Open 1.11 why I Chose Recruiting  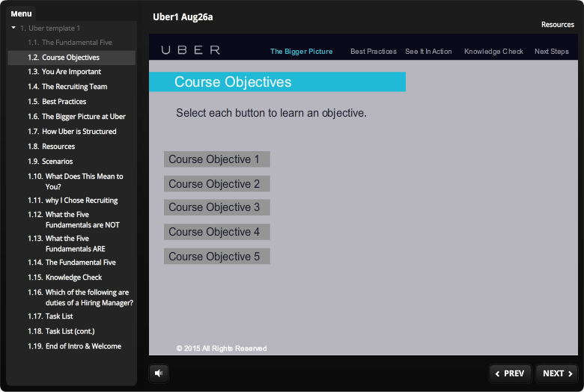(x=72, y=200)
